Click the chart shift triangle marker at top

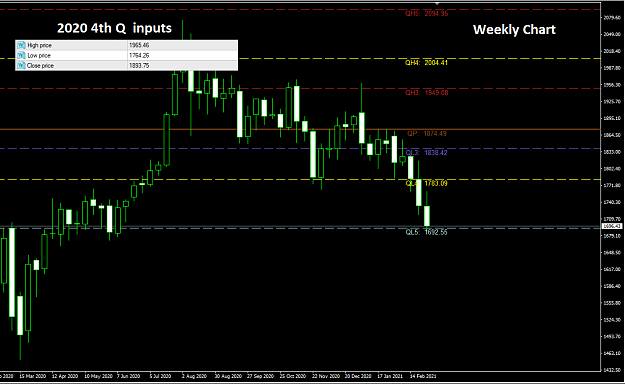click(x=437, y=3)
